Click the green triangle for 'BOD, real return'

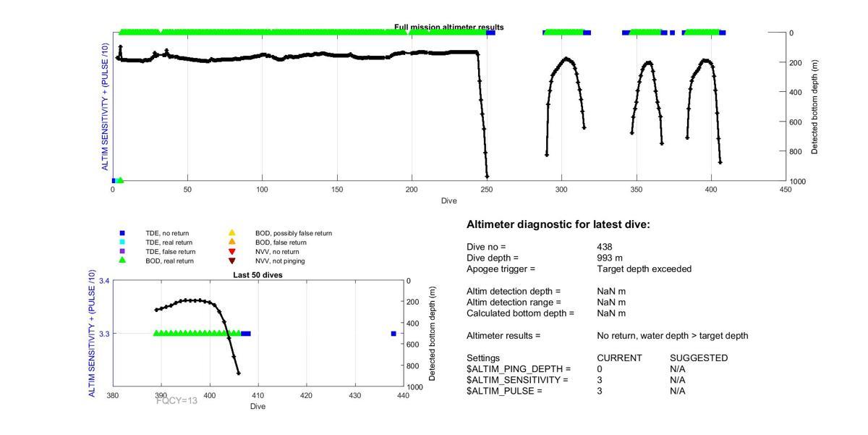[x=122, y=261]
